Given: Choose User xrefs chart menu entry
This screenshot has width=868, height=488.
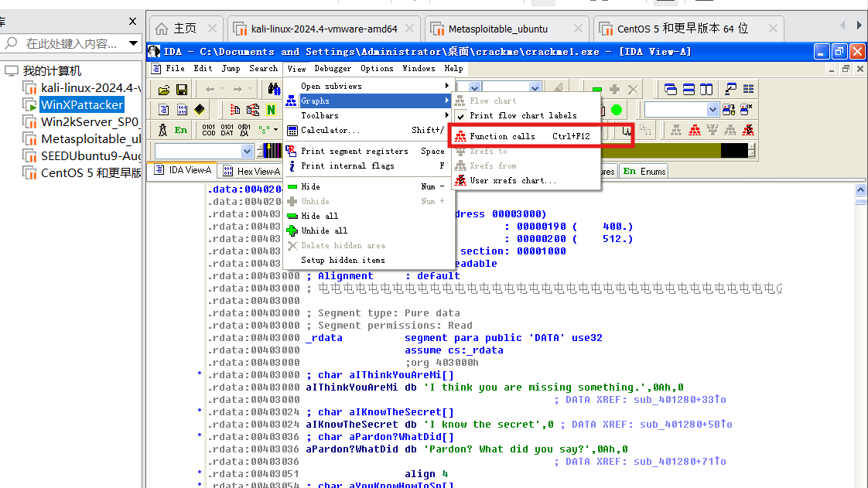Looking at the screenshot, I should pos(526,180).
